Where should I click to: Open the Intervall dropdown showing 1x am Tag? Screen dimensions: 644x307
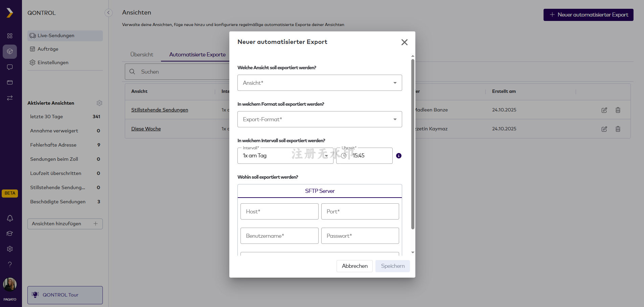[285, 156]
